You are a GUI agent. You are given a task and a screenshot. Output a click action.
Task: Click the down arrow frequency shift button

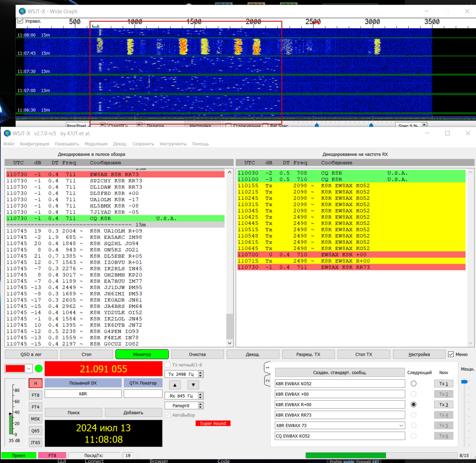pyautogui.click(x=193, y=385)
